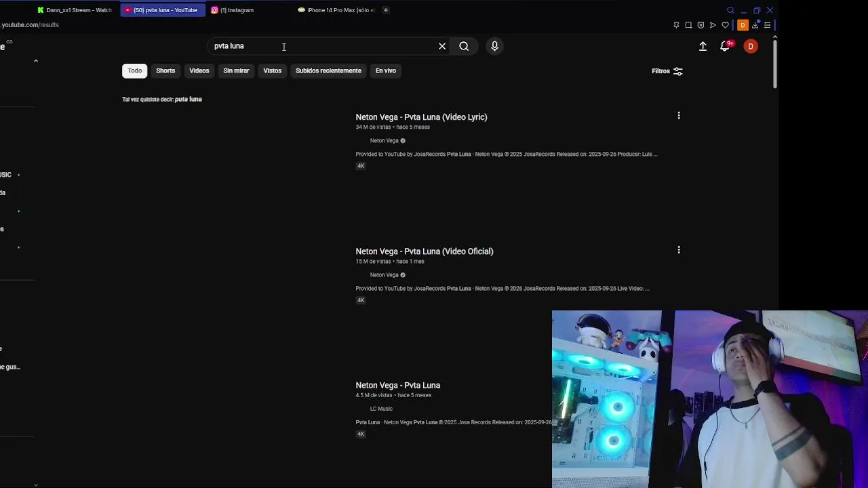Open the notifications bell showing 9+
The width and height of the screenshot is (868, 488).
tap(725, 46)
